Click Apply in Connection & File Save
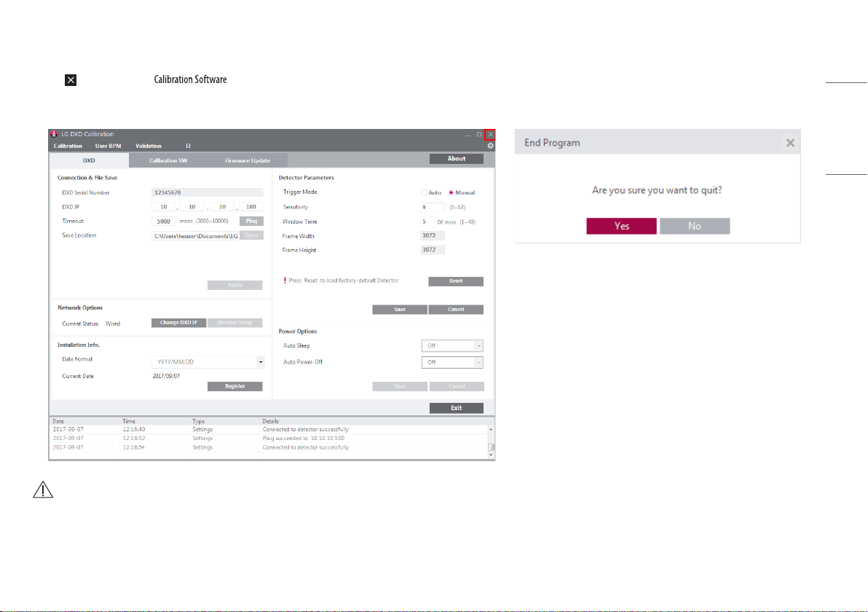Image resolution: width=868 pixels, height=612 pixels. [234, 285]
